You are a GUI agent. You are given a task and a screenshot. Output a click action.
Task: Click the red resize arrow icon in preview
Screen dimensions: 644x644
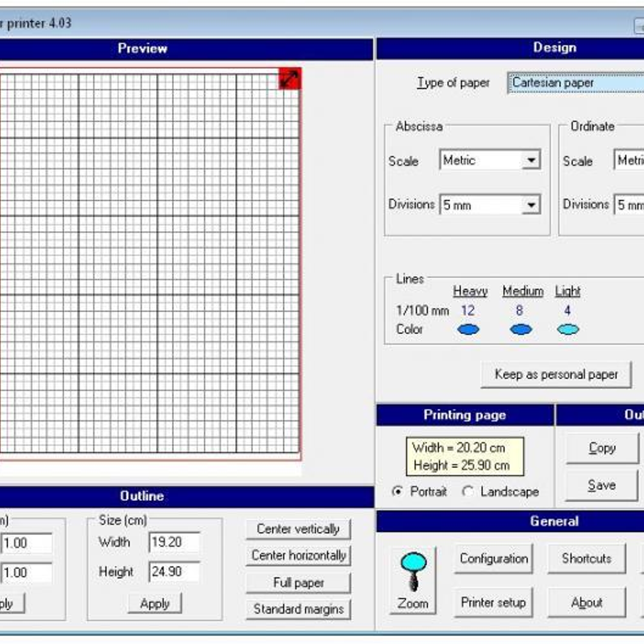(x=290, y=79)
